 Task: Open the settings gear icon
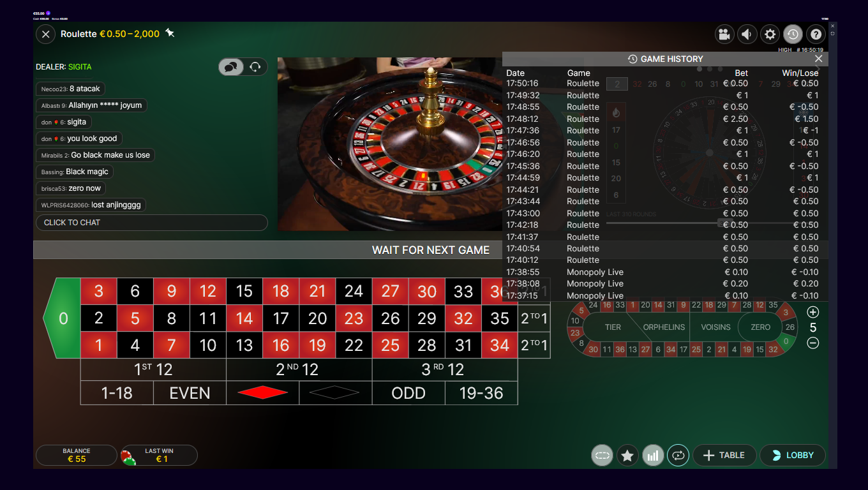[770, 34]
